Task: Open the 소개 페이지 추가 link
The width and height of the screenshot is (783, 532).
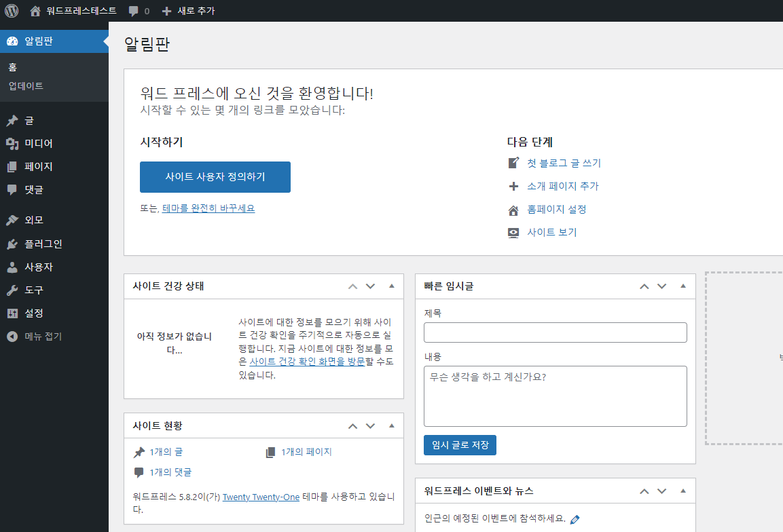Action: [563, 186]
